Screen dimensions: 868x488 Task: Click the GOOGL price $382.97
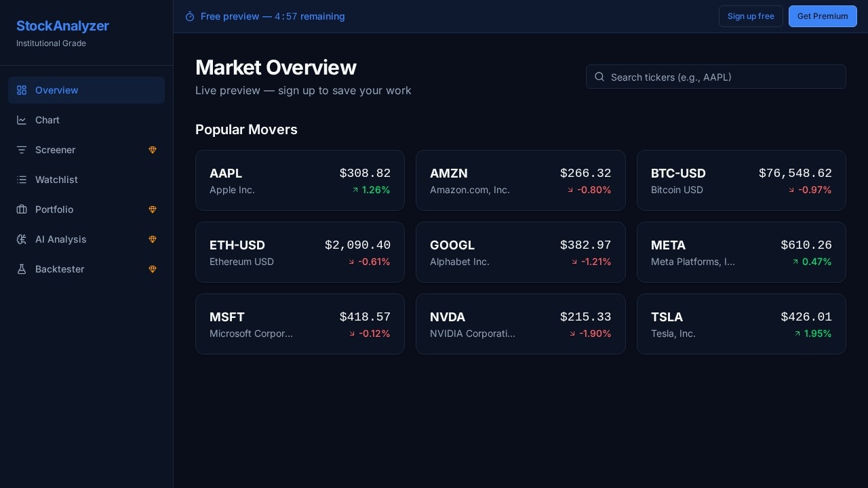[x=586, y=245]
